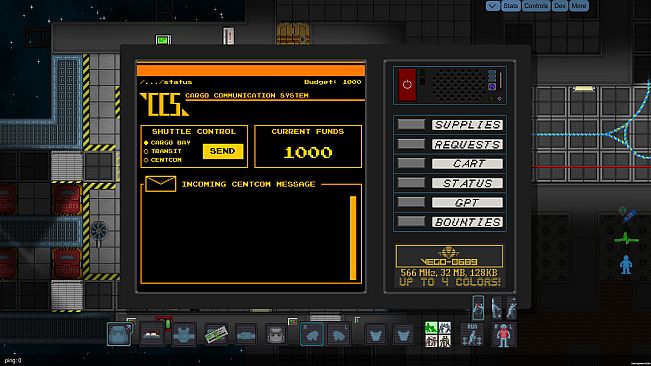Click the highlighted action icon above the hotbar
This screenshot has width=651, height=366.
478,308
